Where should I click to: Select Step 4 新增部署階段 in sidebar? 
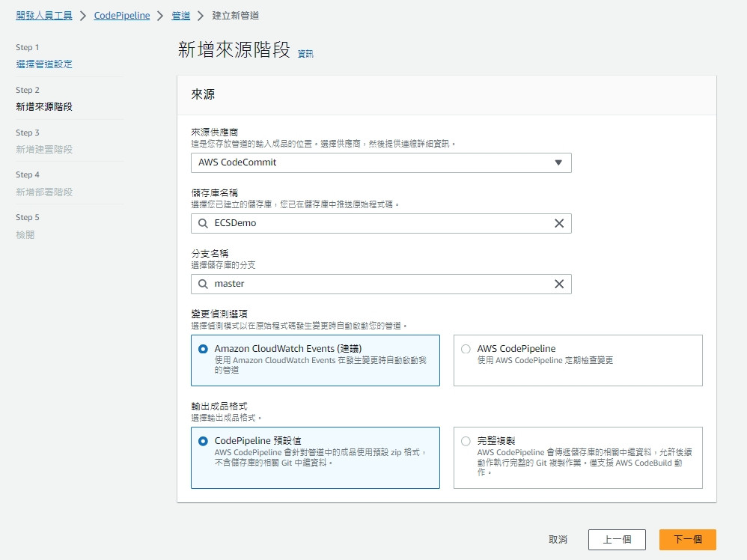44,192
